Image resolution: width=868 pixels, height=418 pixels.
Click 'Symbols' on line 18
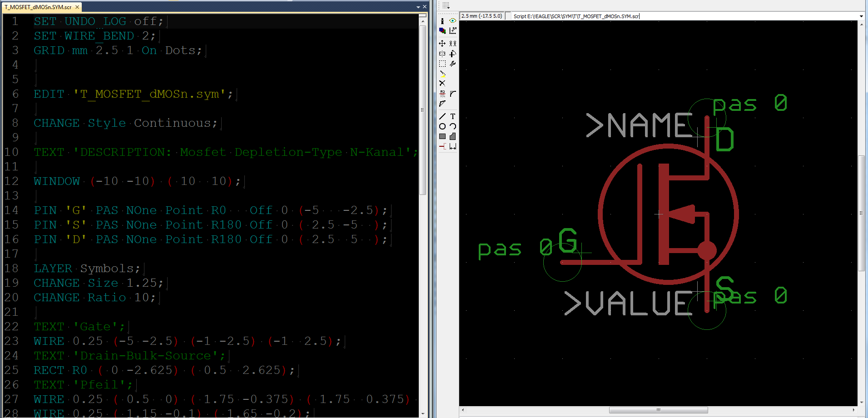click(x=107, y=269)
